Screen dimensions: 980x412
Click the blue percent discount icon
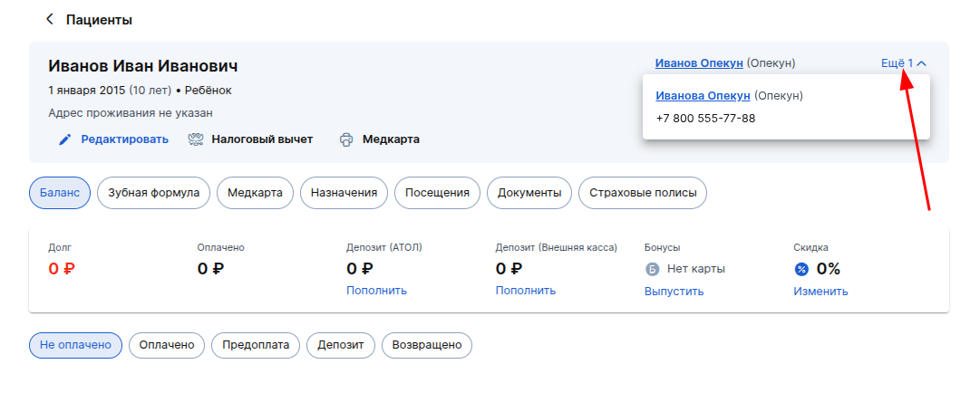801,270
